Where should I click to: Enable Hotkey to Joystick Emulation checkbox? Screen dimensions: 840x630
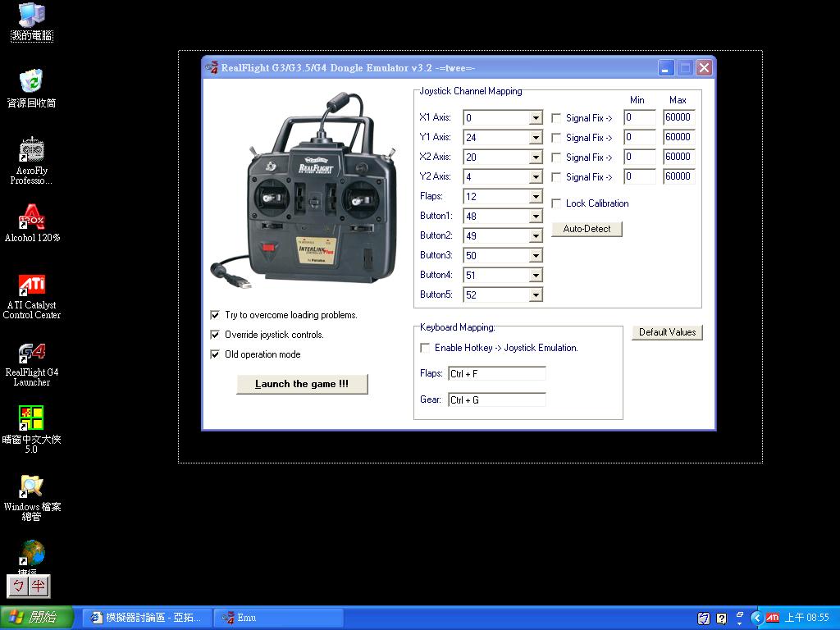tap(425, 348)
